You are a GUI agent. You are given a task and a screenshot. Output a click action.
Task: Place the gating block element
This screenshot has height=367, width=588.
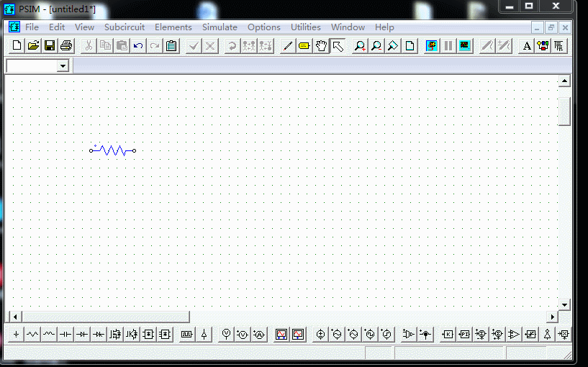point(186,334)
